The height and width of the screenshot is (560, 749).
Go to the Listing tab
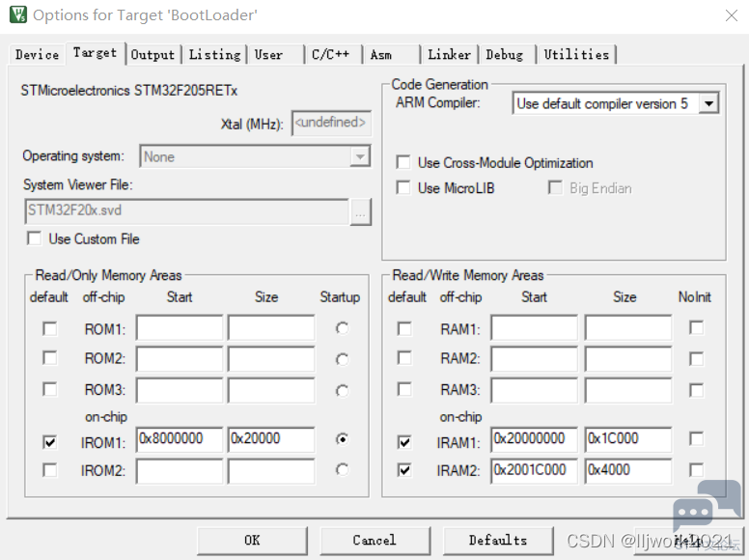[x=214, y=55]
